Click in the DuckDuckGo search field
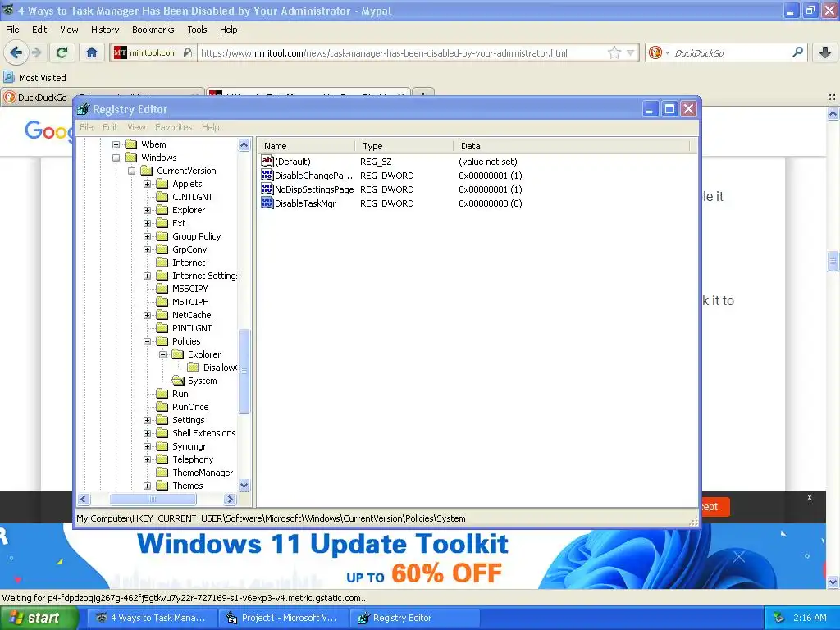 click(731, 52)
